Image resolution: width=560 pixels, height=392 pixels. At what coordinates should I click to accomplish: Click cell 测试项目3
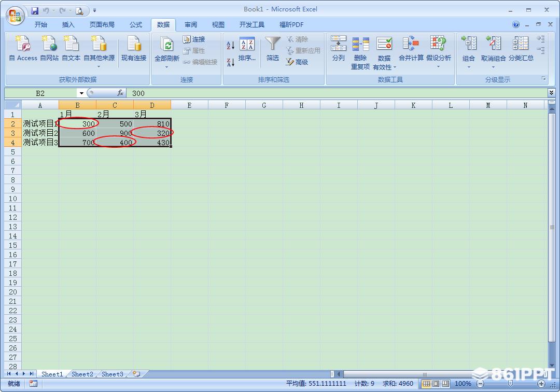[x=40, y=142]
